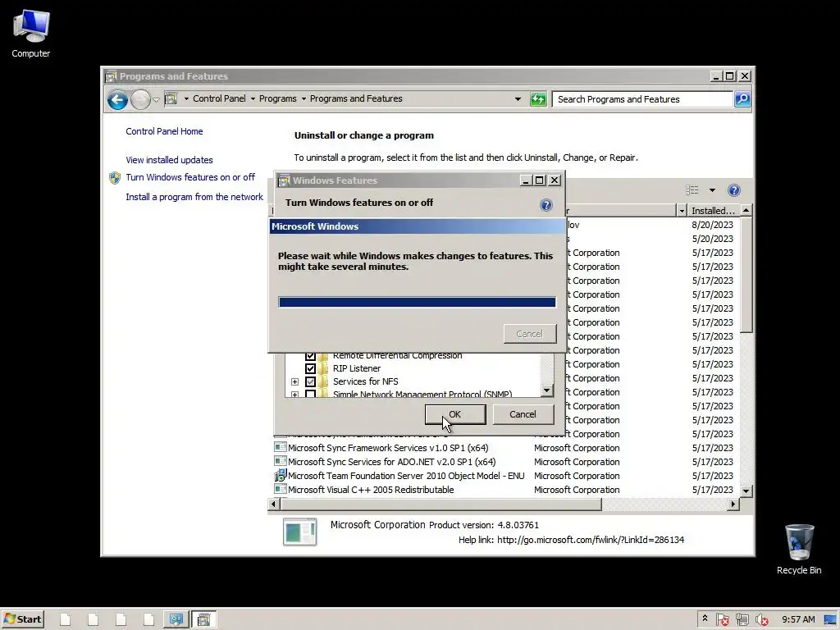Uncheck the RIP Listener checkbox

click(x=310, y=368)
